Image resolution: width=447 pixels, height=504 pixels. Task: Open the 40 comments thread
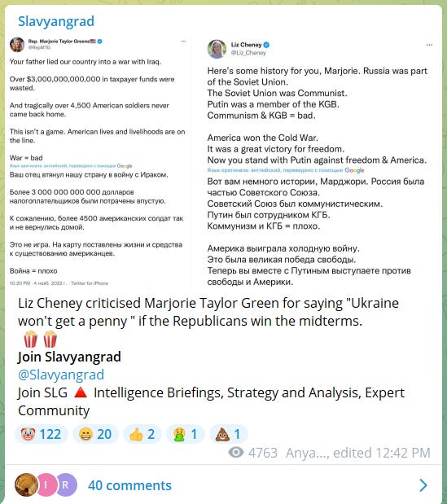(x=129, y=485)
